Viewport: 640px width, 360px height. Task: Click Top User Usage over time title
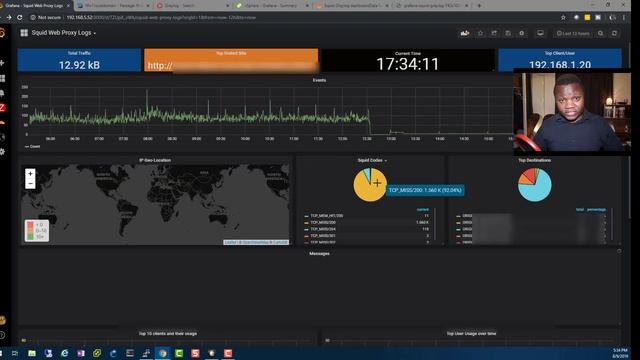(471, 333)
